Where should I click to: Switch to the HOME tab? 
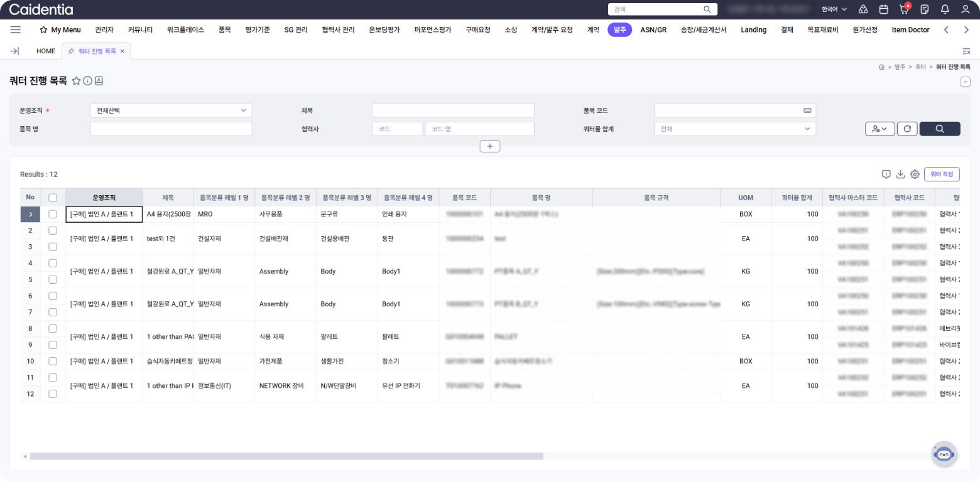click(x=46, y=51)
